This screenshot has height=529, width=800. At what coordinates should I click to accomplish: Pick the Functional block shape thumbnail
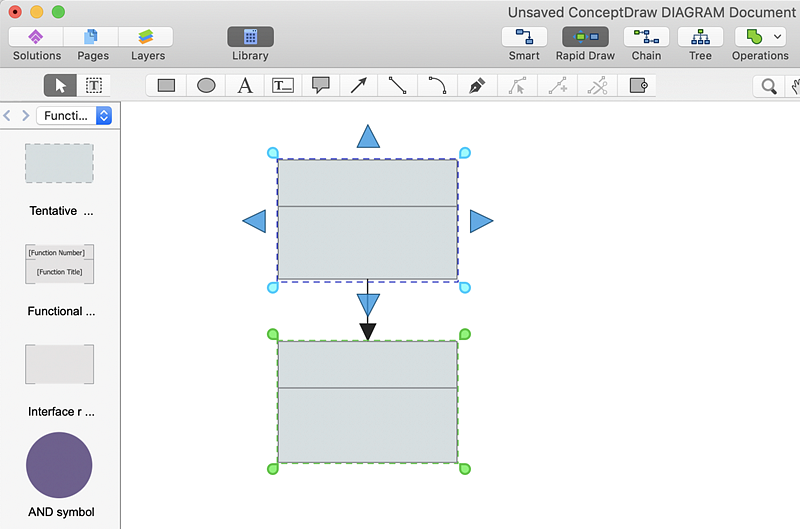tap(59, 264)
